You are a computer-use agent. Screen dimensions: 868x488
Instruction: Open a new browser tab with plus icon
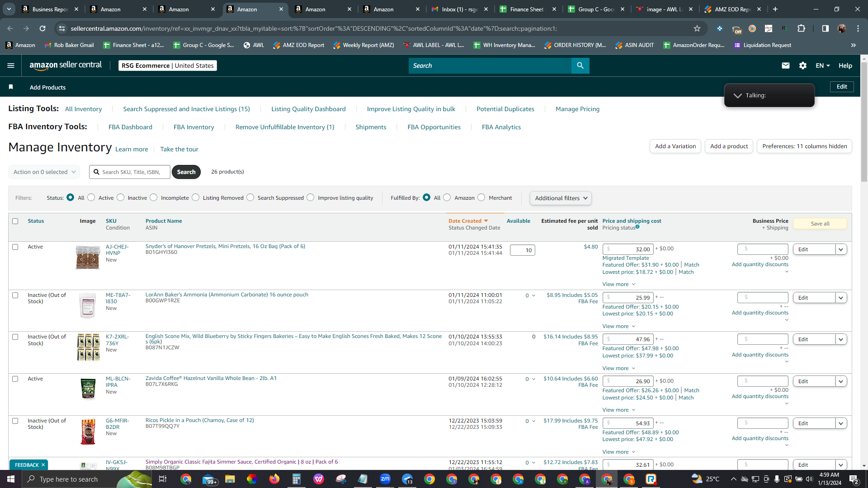pos(775,9)
